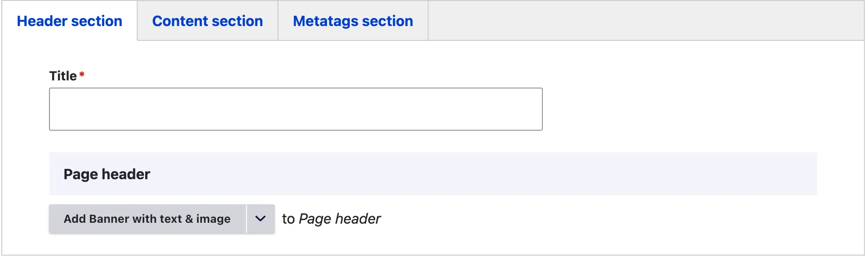The width and height of the screenshot is (868, 256).
Task: Click the far right end of the Title input
Action: pos(535,109)
